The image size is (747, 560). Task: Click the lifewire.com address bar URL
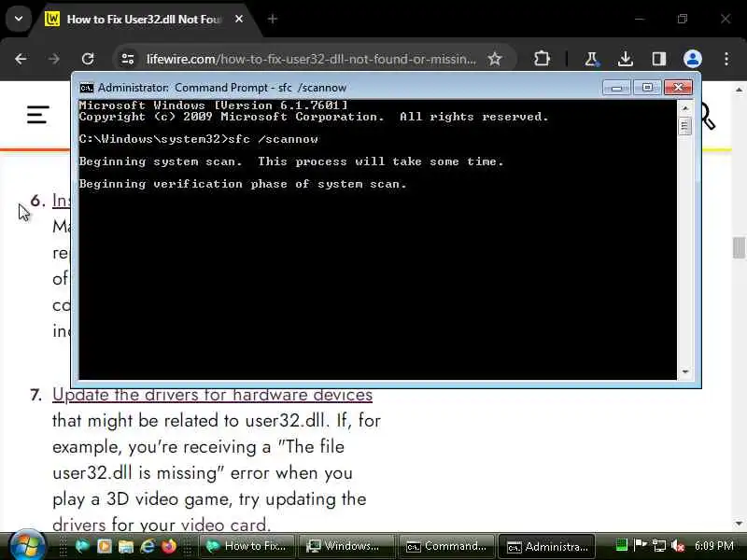[x=311, y=59]
